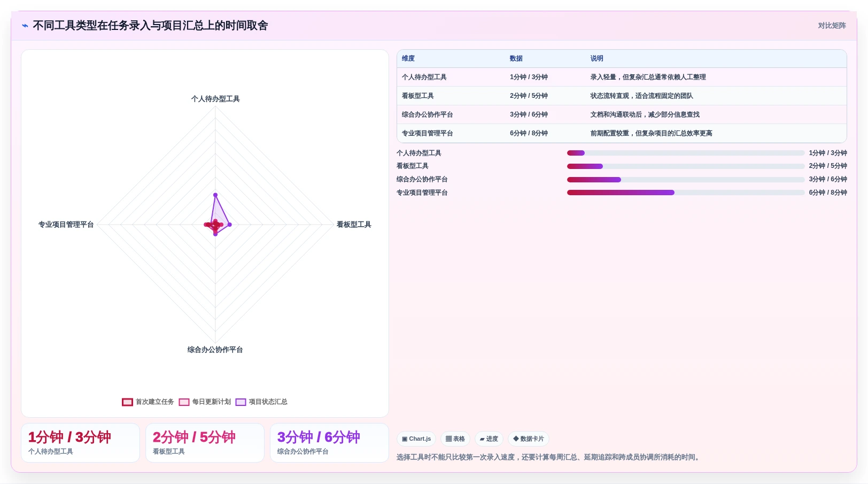
Task: Click description 状态流转直观，适合流程固定的团队
Action: point(642,96)
